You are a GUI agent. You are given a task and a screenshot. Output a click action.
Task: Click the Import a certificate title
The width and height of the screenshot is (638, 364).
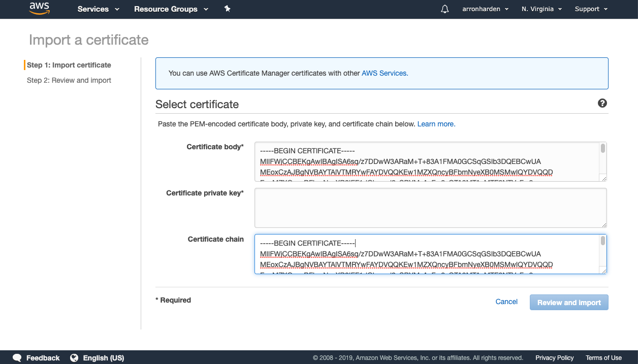pyautogui.click(x=89, y=40)
